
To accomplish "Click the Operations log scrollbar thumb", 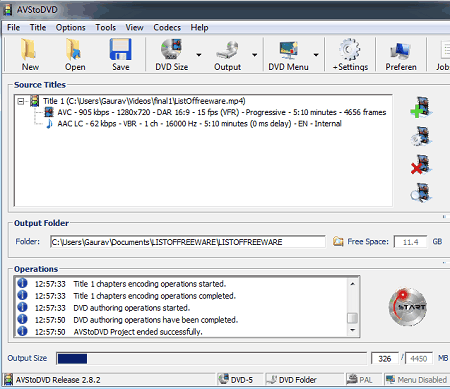I will tap(352, 318).
